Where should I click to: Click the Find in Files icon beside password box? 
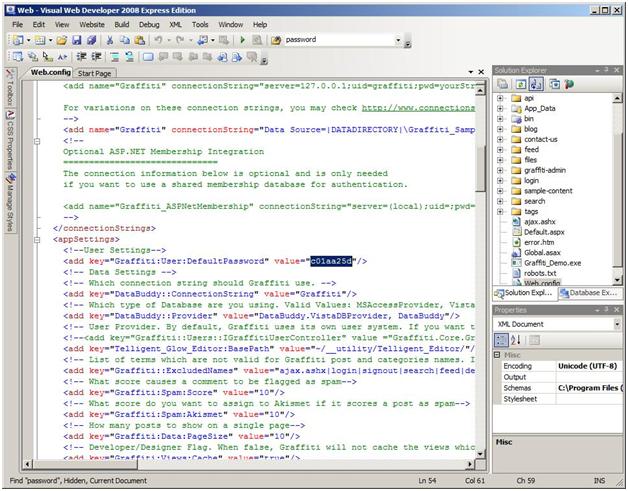click(x=276, y=40)
